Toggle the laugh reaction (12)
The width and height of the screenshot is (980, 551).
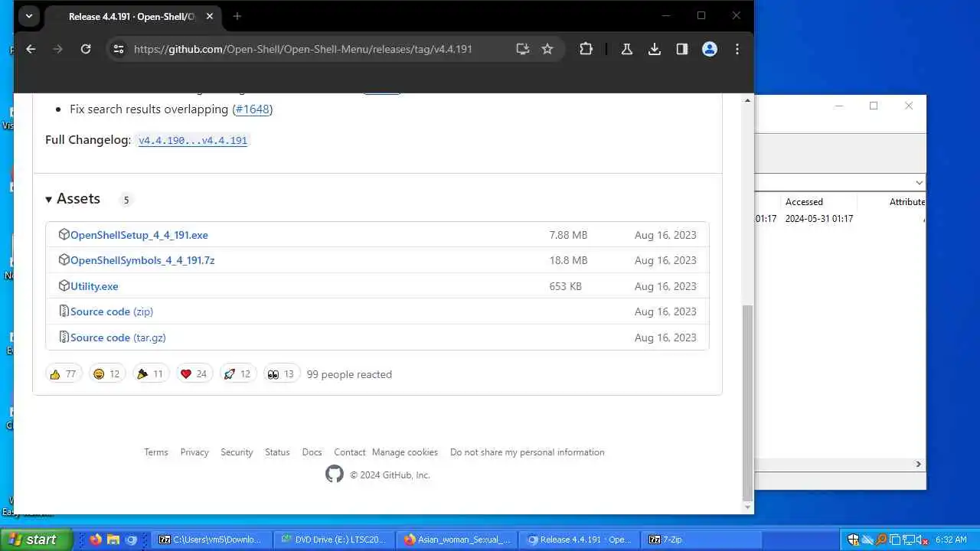(106, 374)
